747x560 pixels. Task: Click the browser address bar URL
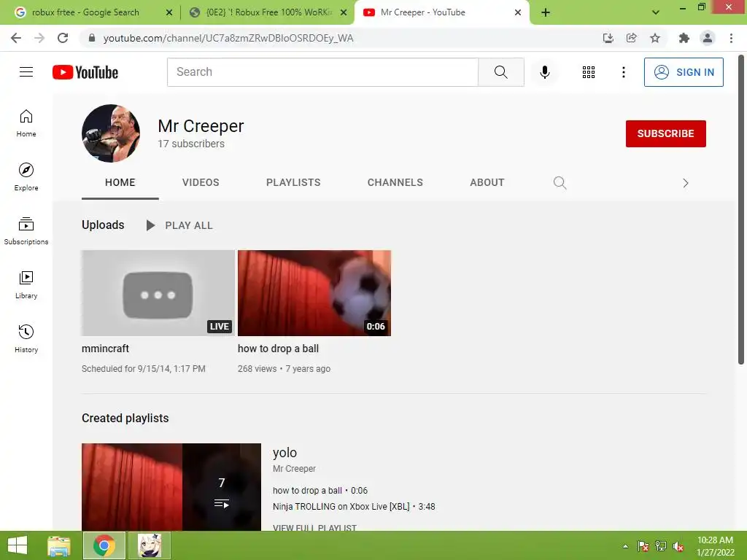(x=228, y=38)
